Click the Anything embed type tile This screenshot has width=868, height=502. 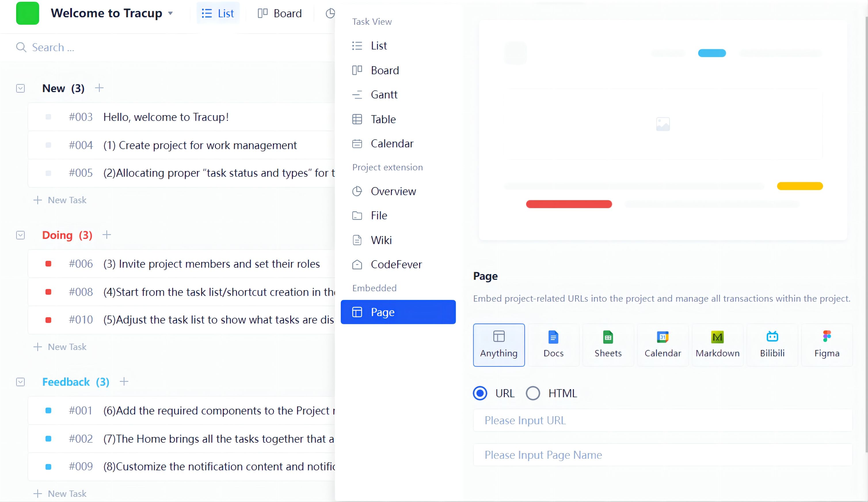tap(498, 344)
